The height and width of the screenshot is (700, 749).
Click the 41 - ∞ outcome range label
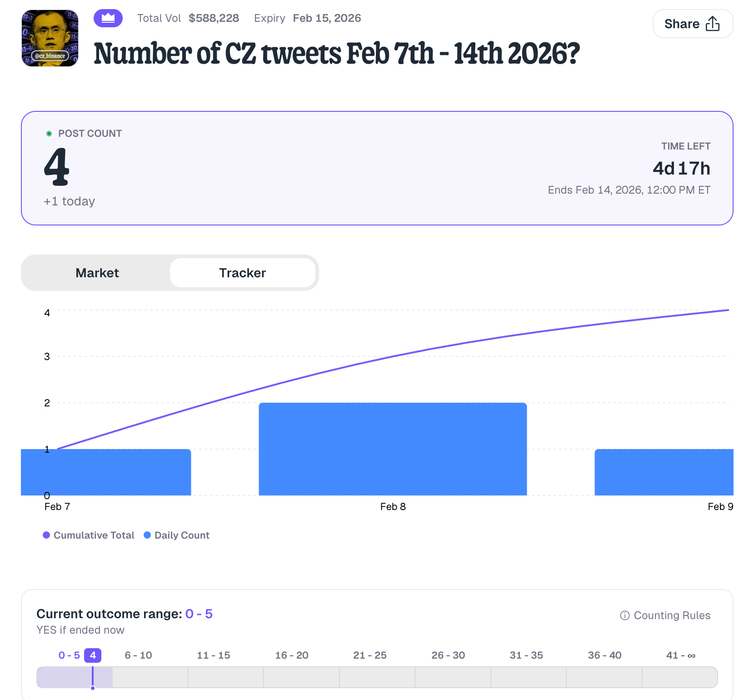(x=680, y=655)
